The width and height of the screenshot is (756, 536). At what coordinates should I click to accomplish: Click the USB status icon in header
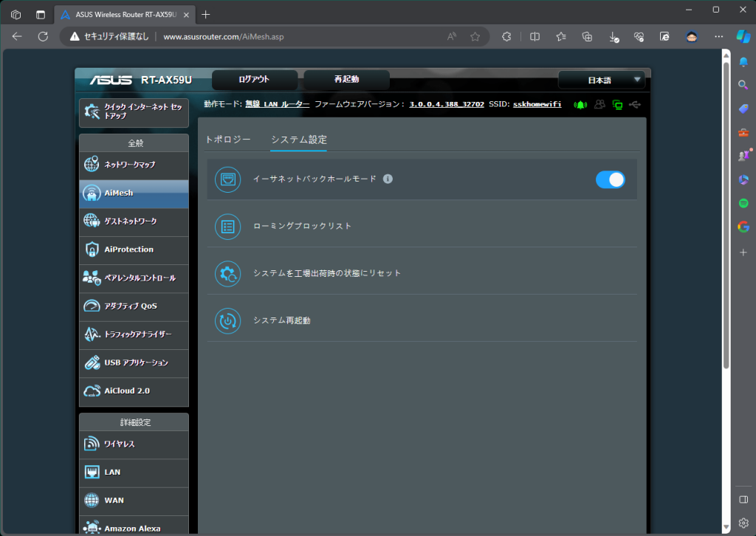pyautogui.click(x=635, y=104)
